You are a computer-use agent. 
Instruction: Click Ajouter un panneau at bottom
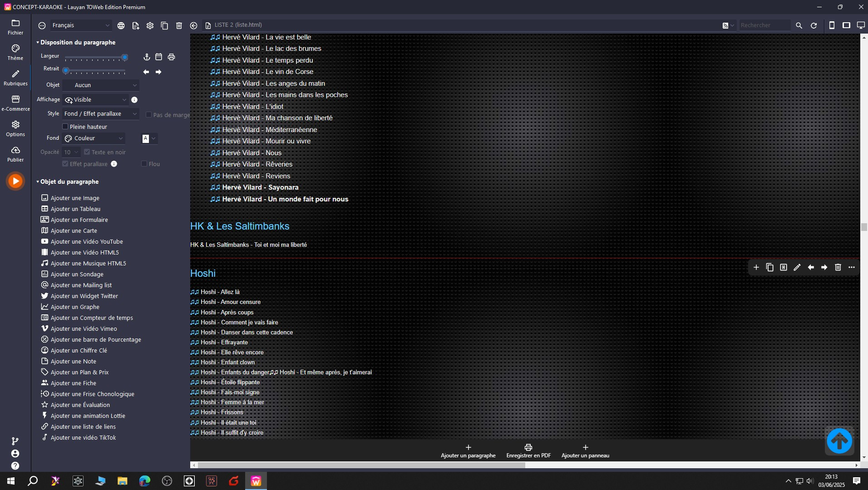pyautogui.click(x=585, y=451)
